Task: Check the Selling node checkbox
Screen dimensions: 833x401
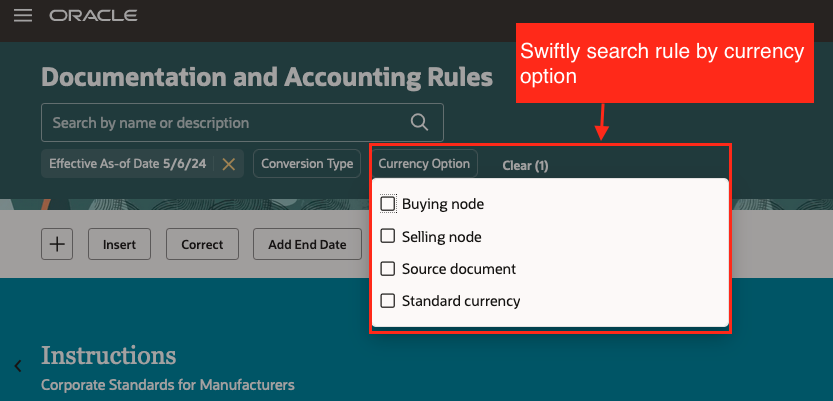Action: tap(388, 237)
